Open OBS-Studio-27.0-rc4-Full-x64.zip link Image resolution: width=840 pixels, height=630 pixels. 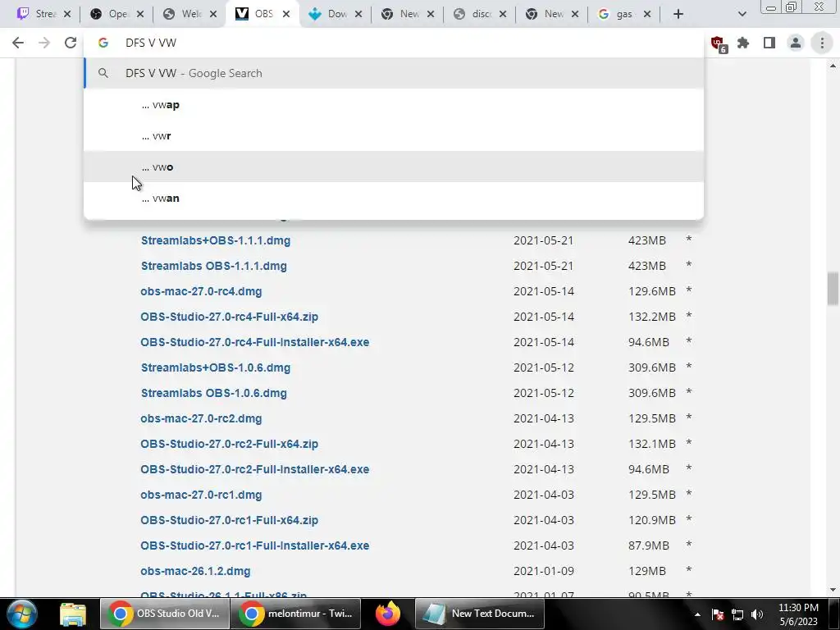(230, 317)
